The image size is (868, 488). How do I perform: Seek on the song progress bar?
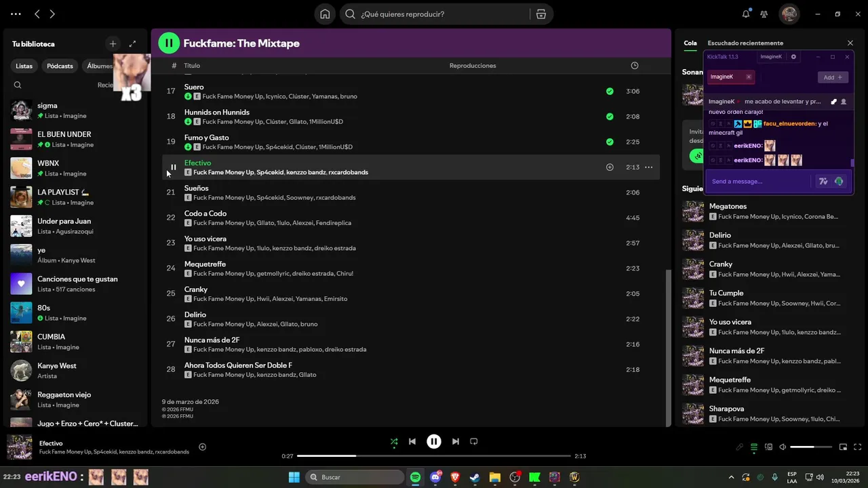pyautogui.click(x=434, y=456)
